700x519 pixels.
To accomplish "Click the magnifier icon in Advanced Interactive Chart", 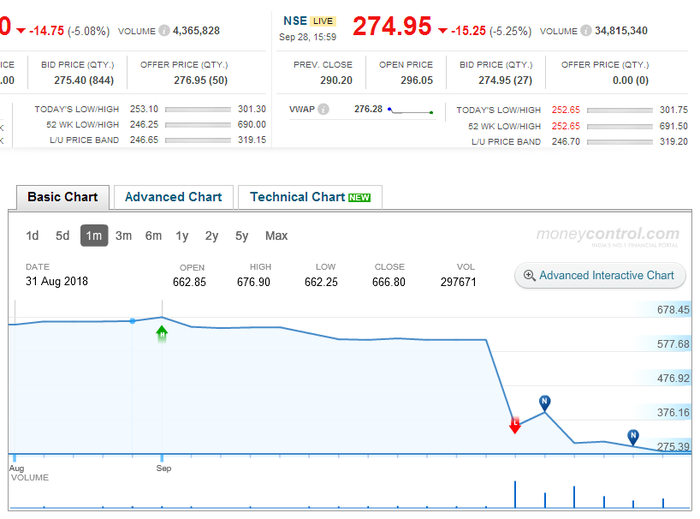I will tap(529, 275).
